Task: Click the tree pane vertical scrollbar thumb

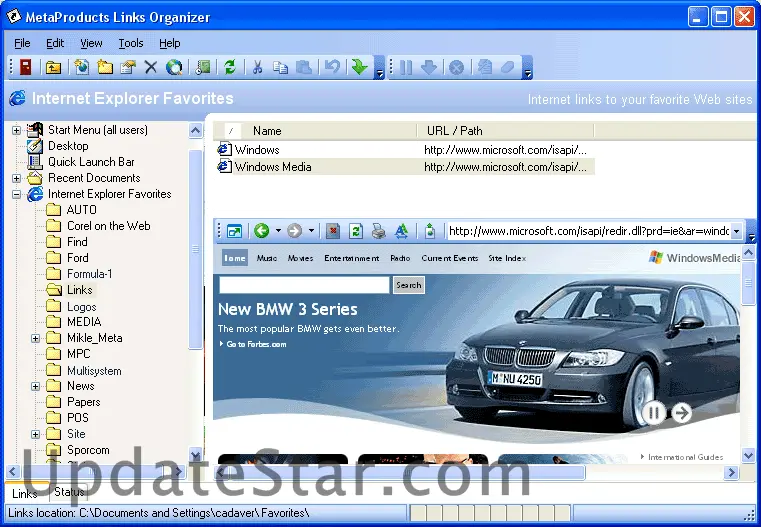Action: (x=196, y=249)
